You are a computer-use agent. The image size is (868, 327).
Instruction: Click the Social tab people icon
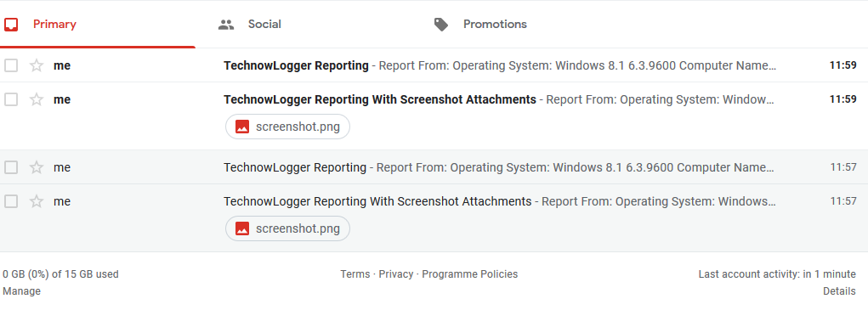pos(226,25)
